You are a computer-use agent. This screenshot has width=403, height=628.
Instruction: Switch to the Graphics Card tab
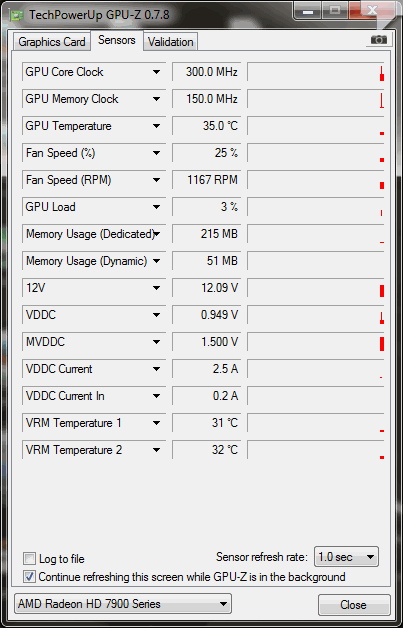point(52,42)
